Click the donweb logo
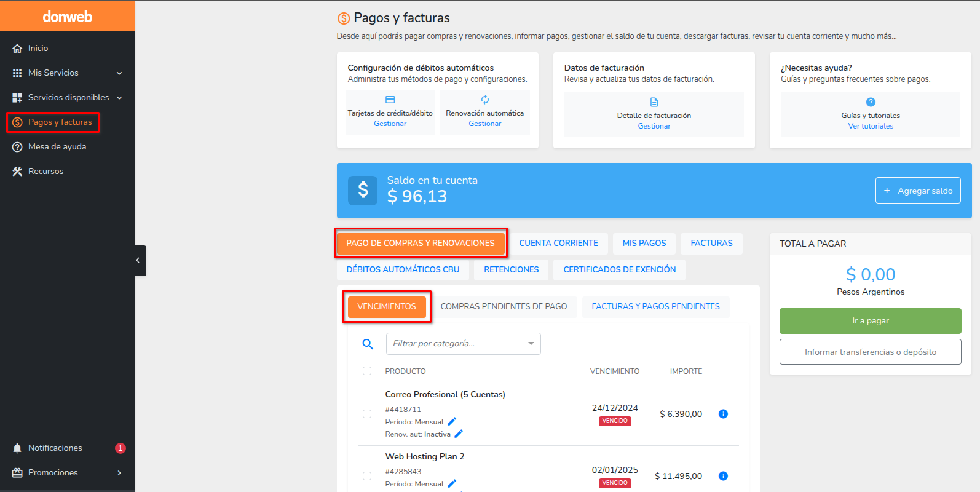The width and height of the screenshot is (980, 492). tap(68, 17)
